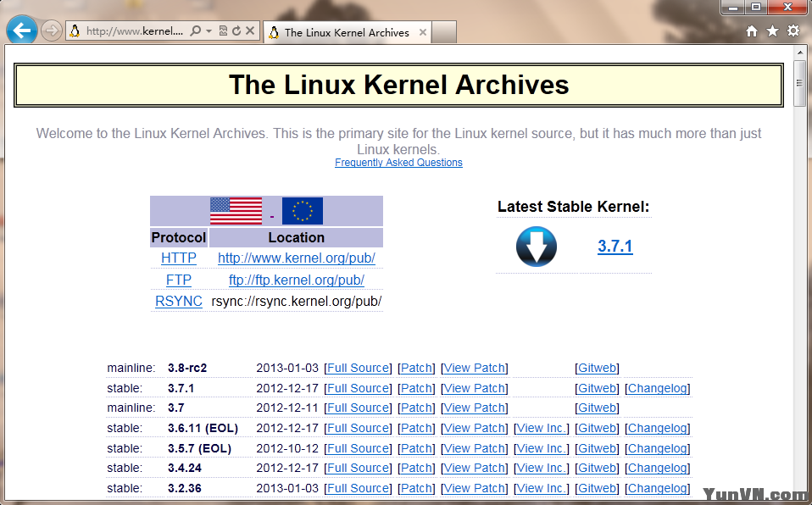Open latest stable kernel 3.7.1 link
The image size is (812, 505).
615,246
